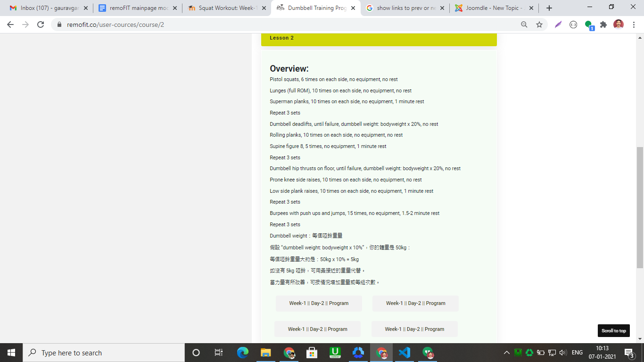Open a new browser tab
Screen dimensions: 644x362
[549, 8]
